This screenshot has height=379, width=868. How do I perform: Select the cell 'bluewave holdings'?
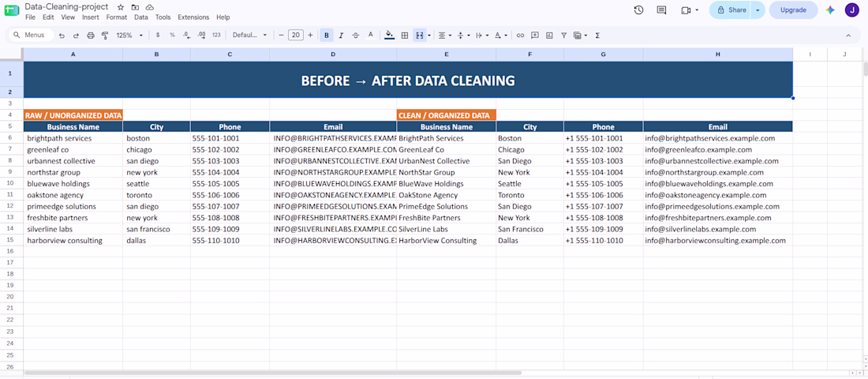(73, 183)
